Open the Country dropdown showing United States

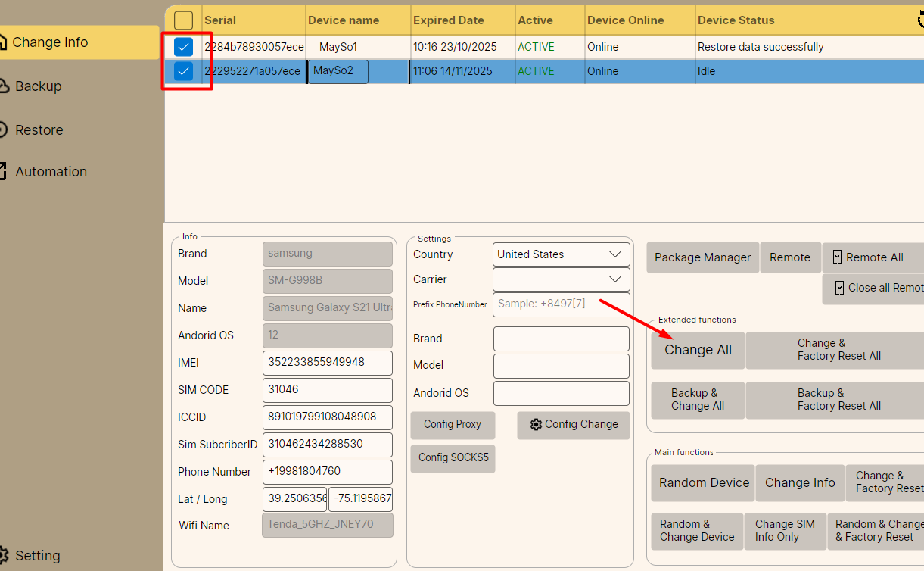[561, 254]
